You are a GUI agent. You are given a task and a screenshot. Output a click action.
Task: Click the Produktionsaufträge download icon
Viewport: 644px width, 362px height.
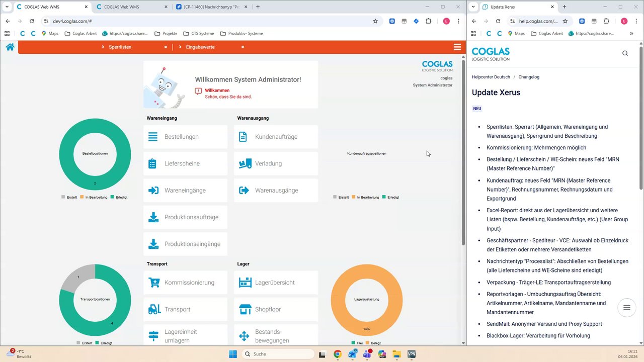(153, 217)
